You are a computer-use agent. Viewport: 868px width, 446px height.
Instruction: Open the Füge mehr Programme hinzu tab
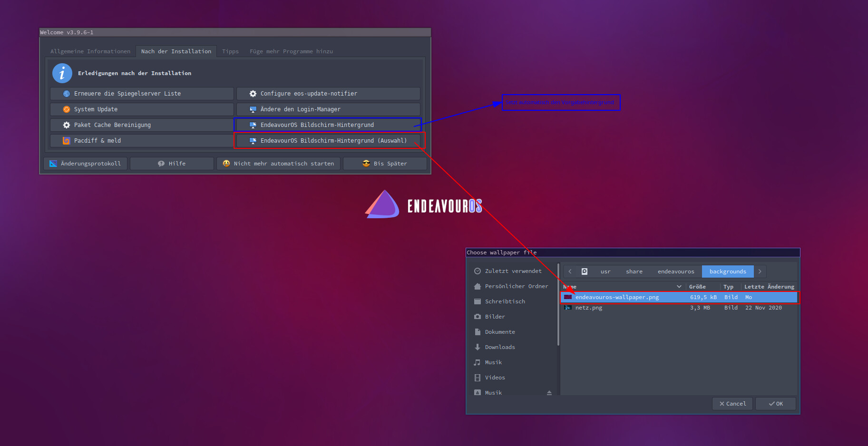291,51
